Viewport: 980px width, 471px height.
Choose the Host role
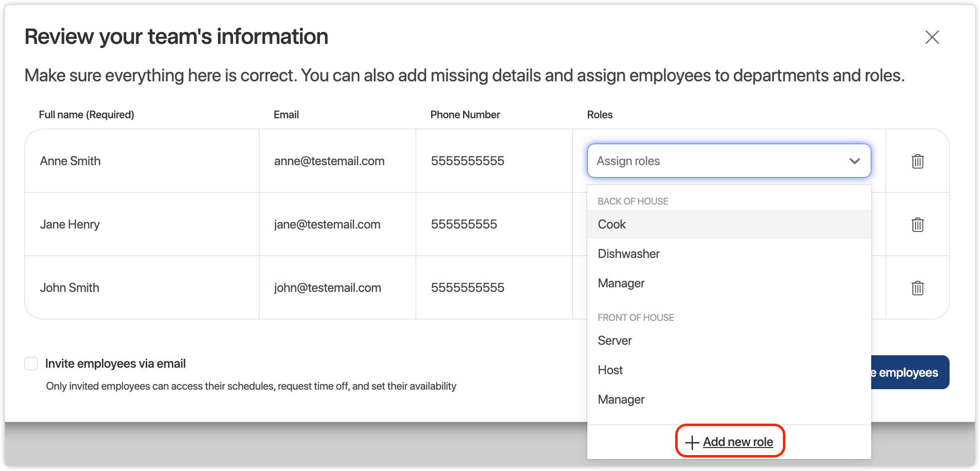tap(610, 370)
